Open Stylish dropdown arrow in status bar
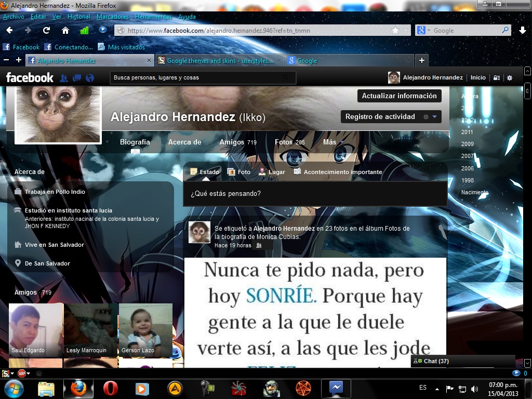 coord(12,374)
